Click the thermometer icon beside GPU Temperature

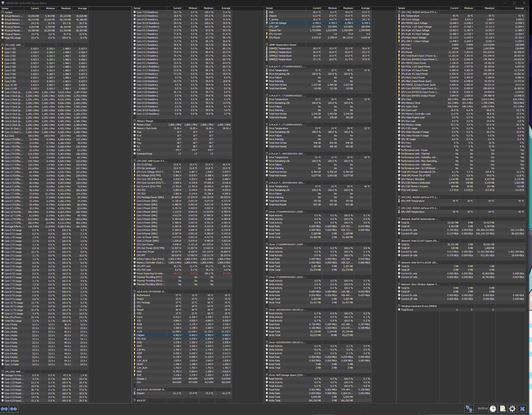[x=399, y=16]
